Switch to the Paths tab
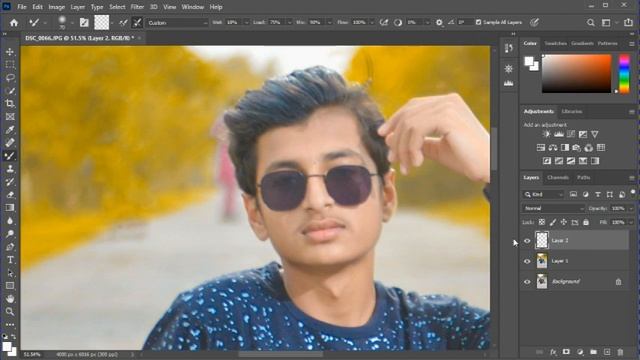This screenshot has width=640, height=360. pos(583,178)
